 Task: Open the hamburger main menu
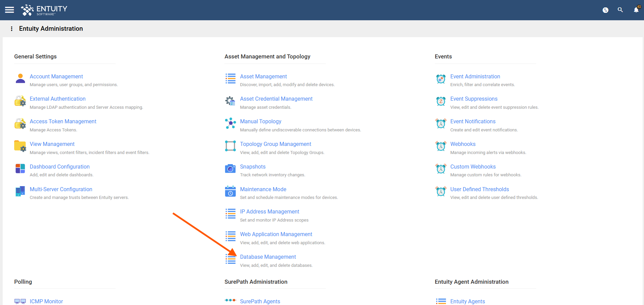click(9, 10)
